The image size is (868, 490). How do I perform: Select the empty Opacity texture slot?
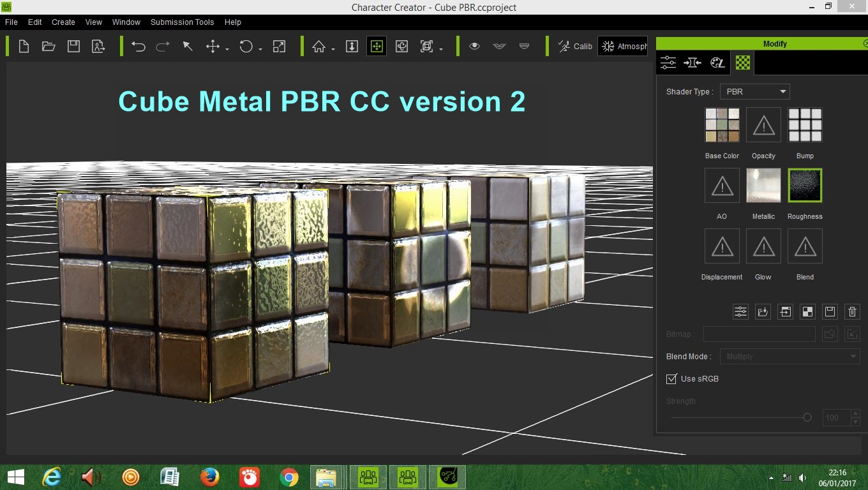(763, 125)
